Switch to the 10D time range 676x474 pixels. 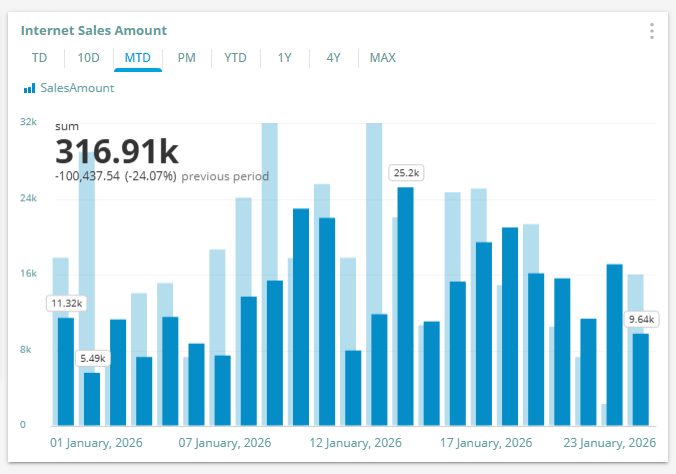click(x=88, y=58)
